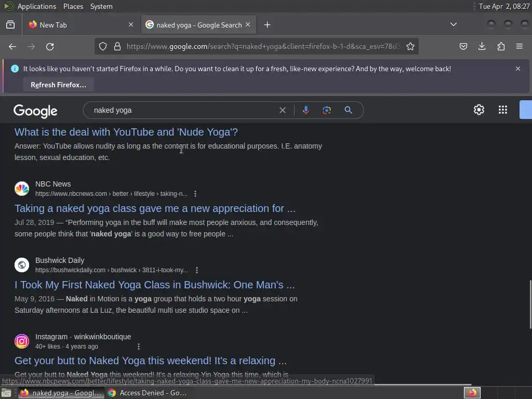This screenshot has width=532, height=399.
Task: Click the URL address bar
Action: 263,46
